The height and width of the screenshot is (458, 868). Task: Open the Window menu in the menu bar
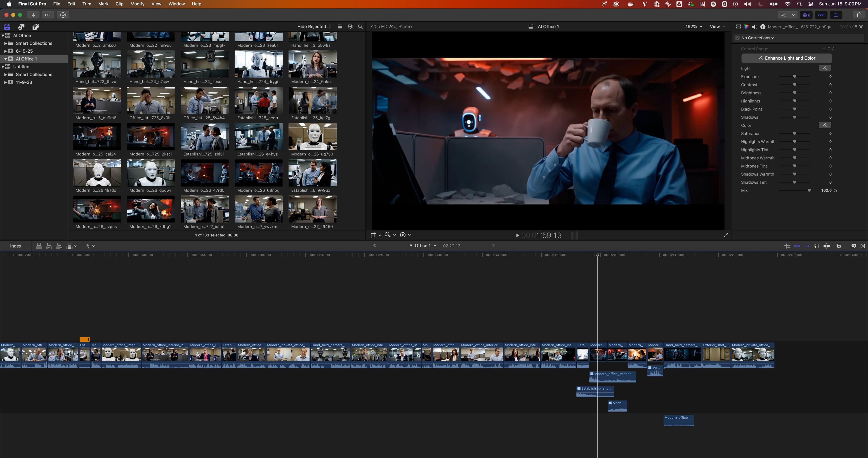[176, 4]
